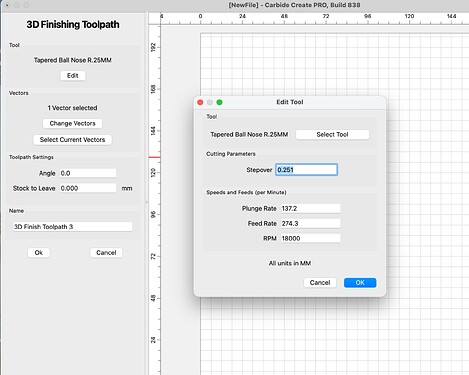Click Edit button under Tool section
This screenshot has width=469, height=375.
click(73, 76)
